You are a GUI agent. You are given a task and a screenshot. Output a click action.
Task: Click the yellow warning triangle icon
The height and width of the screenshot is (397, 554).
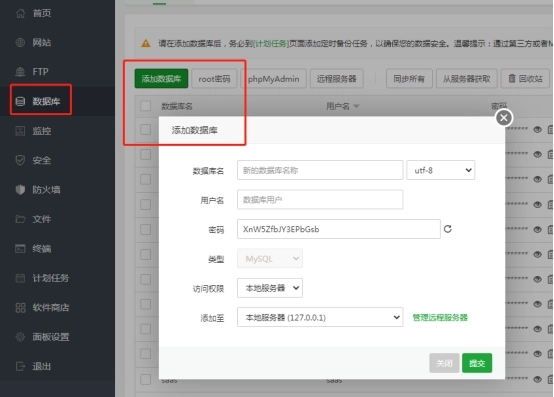coord(146,43)
